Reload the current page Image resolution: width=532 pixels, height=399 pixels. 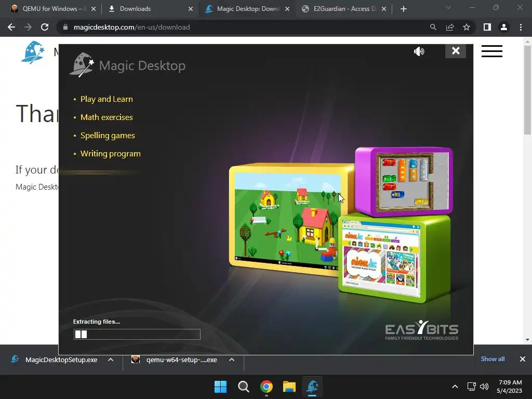[45, 27]
